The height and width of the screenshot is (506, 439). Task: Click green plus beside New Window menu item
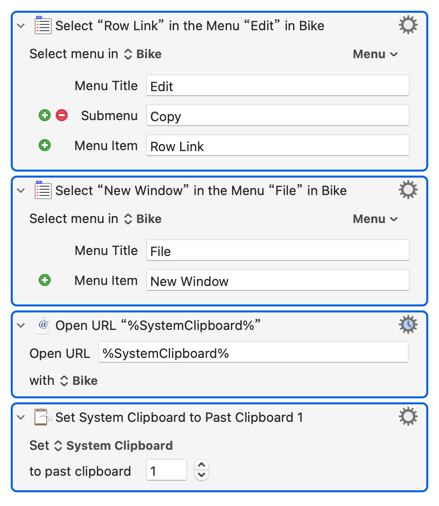point(45,280)
